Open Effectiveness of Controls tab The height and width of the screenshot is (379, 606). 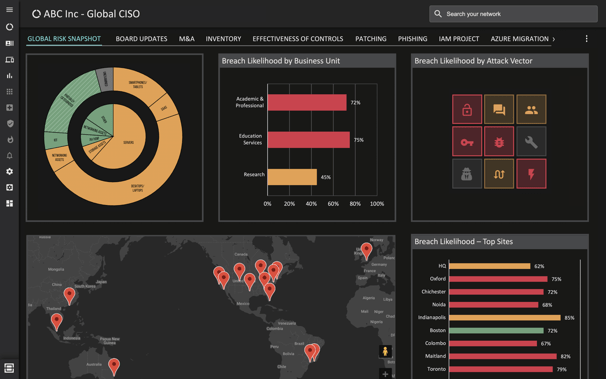[x=298, y=39]
